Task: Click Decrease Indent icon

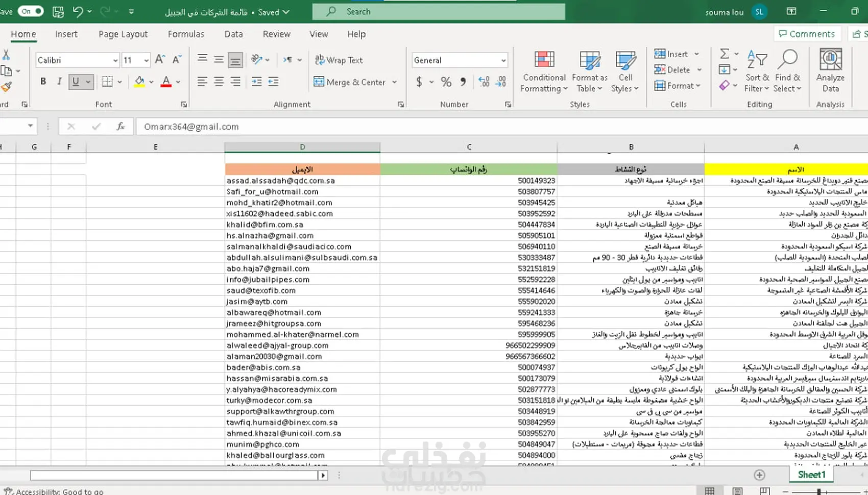Action: click(257, 82)
